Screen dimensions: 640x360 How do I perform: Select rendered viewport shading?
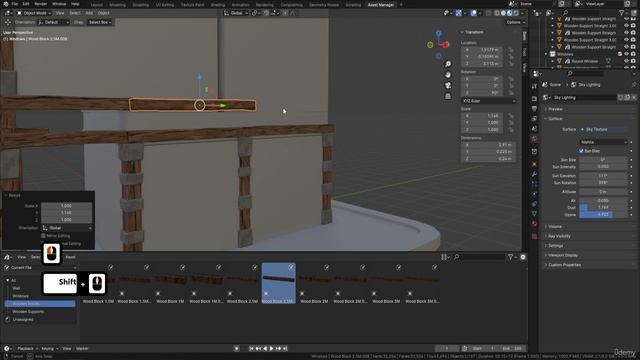516,13
